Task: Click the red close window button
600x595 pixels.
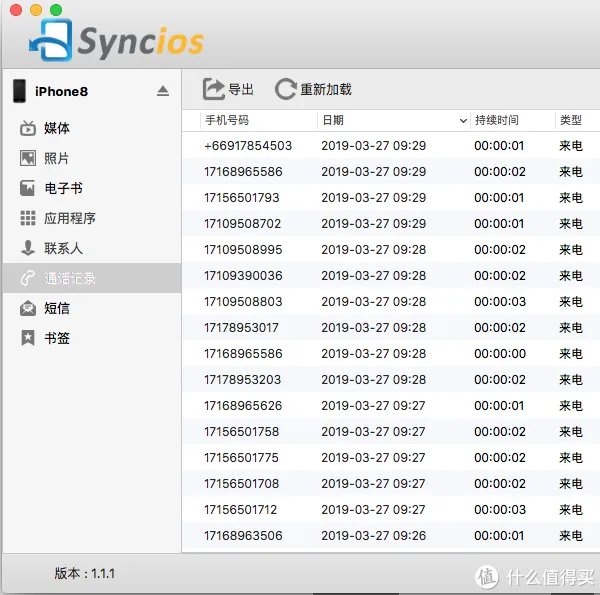Action: tap(16, 10)
